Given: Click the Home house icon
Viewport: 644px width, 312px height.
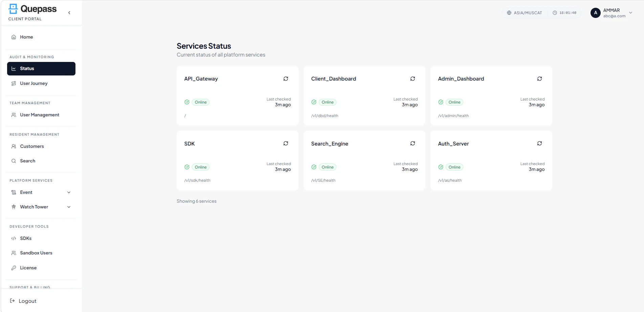Looking at the screenshot, I should point(14,37).
